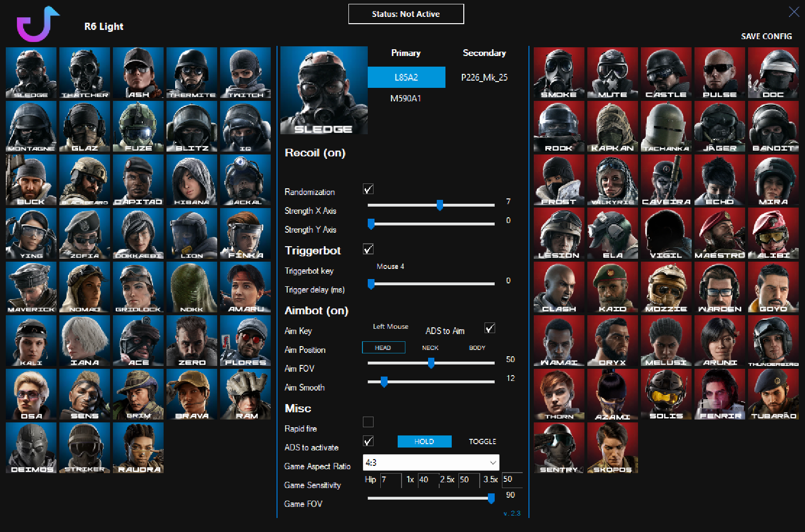Pick the Fuze operator icon

coord(138,126)
